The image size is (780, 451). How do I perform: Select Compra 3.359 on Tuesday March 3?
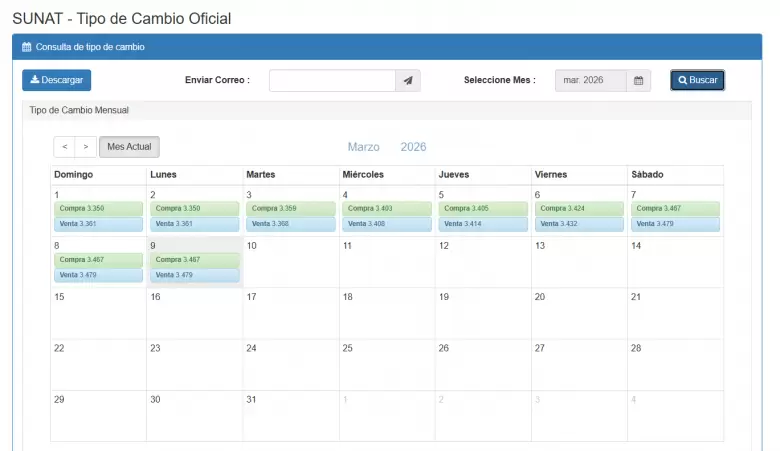pos(291,208)
